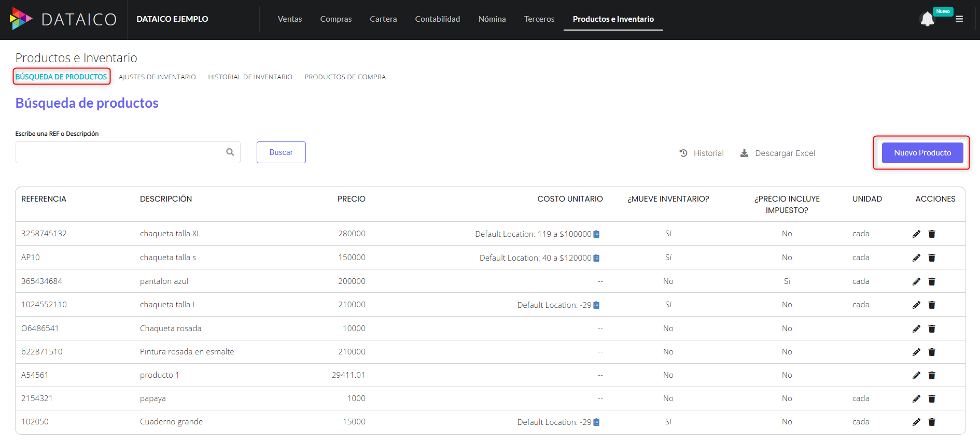980x442 pixels.
Task: Click Descargar Excel
Action: [778, 153]
